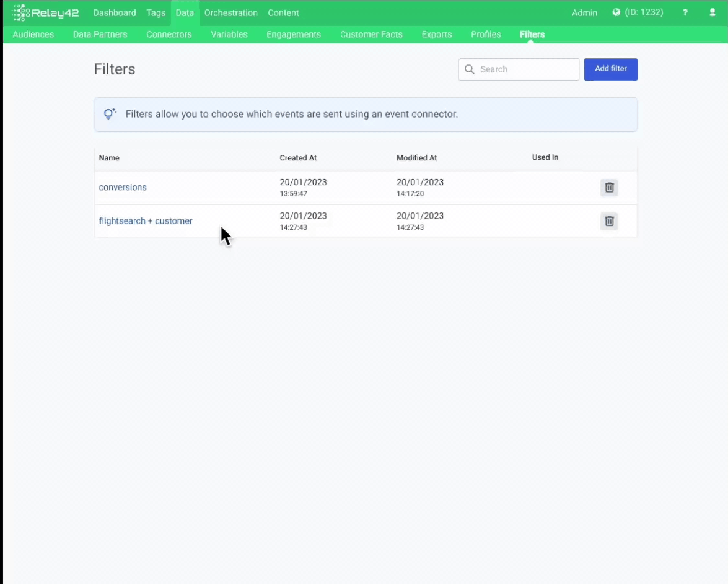Go to the Customer Facts tab

tap(371, 35)
